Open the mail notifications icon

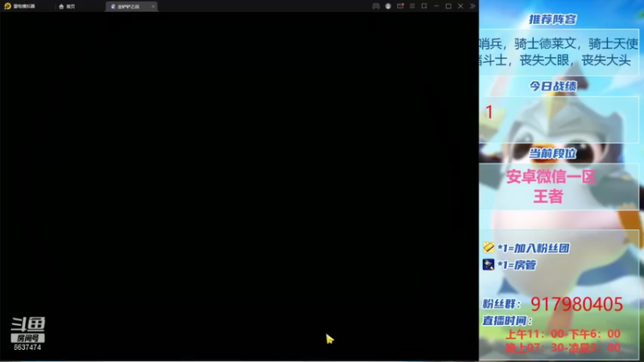(x=400, y=6)
